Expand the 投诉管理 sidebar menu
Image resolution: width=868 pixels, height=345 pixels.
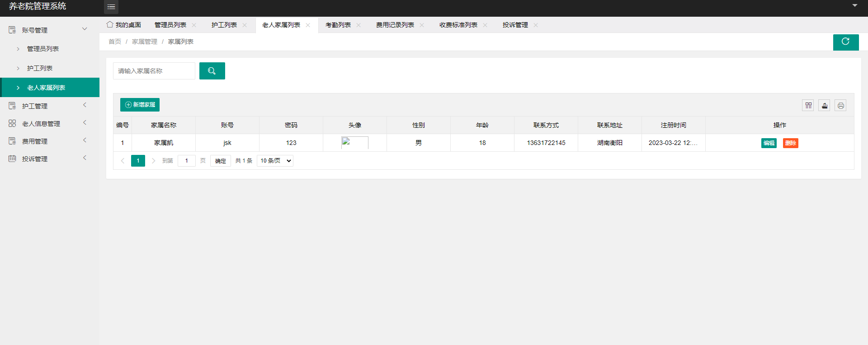[50, 159]
